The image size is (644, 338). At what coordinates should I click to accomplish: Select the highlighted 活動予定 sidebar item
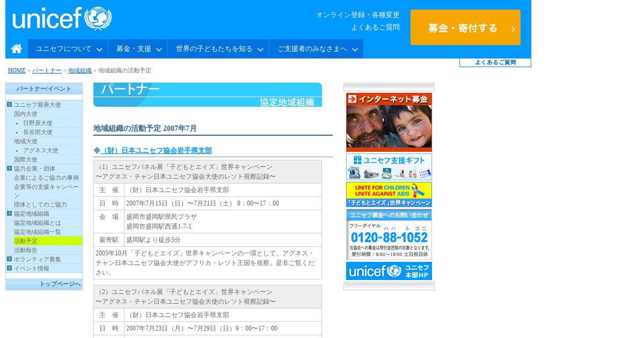click(48, 241)
